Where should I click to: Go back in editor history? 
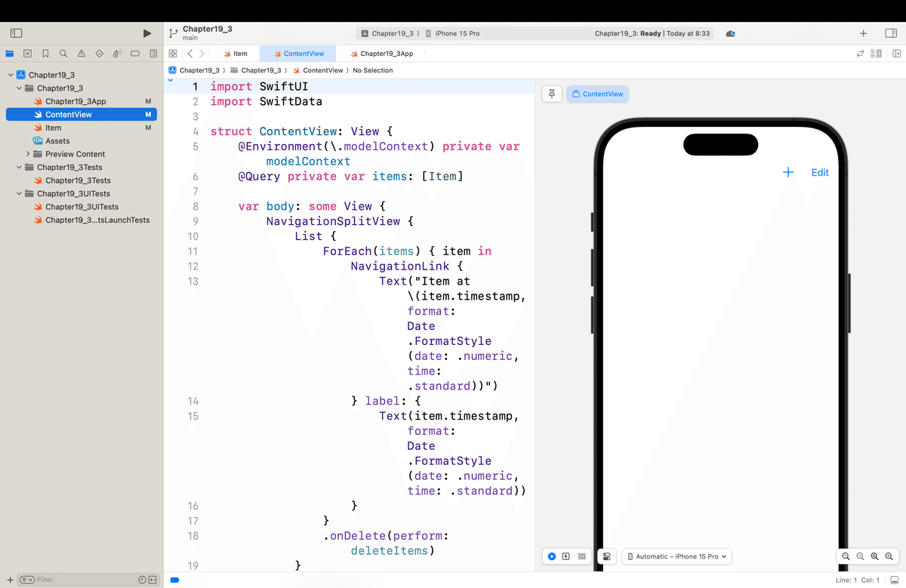[x=190, y=54]
